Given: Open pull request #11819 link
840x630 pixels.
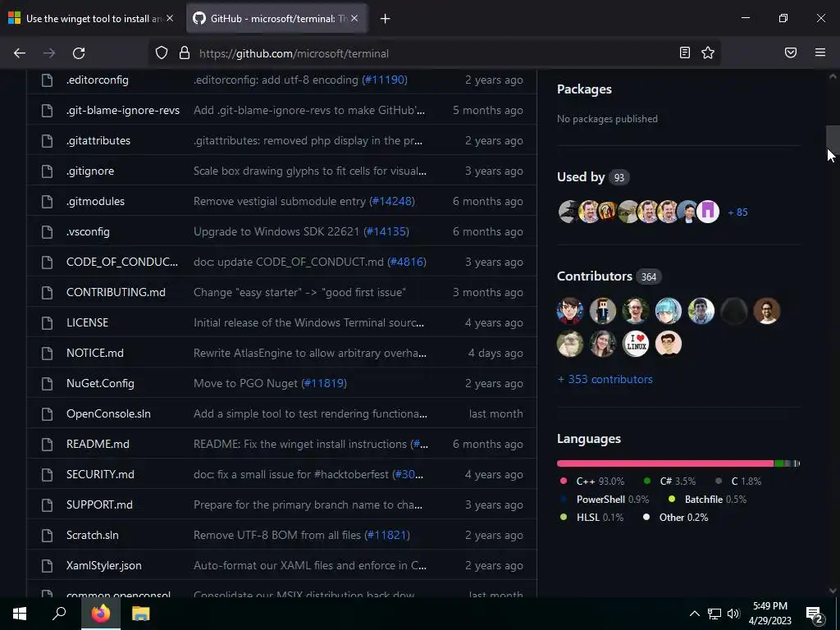Looking at the screenshot, I should click(324, 384).
